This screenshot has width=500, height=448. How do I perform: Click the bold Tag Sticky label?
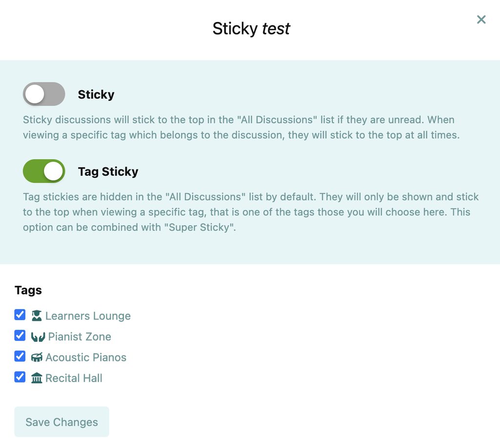pyautogui.click(x=108, y=171)
